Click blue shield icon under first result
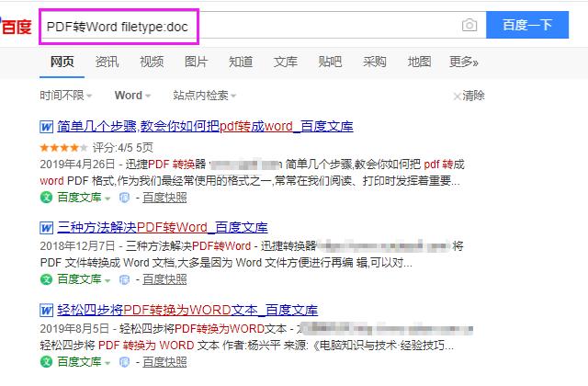Screen dimensions: 588x386 click(124, 198)
